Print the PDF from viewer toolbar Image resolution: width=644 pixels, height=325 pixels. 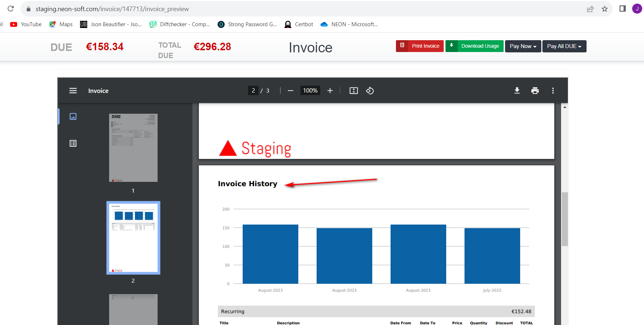(x=535, y=91)
